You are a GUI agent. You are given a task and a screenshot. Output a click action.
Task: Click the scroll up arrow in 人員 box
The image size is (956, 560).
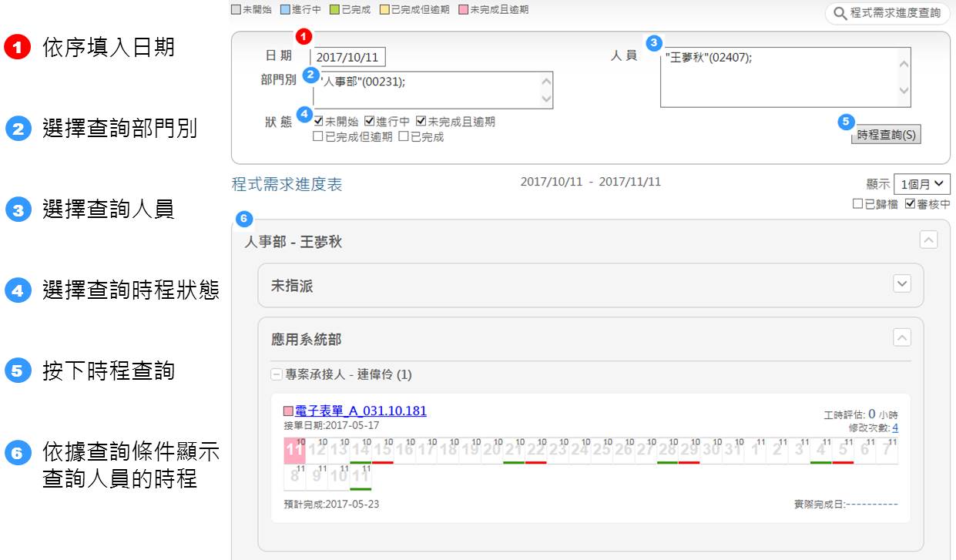point(904,65)
